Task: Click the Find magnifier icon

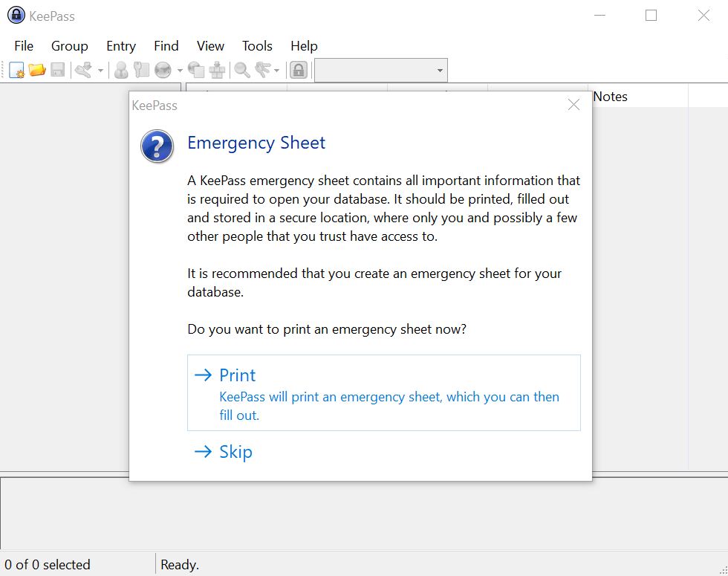Action: 242,70
